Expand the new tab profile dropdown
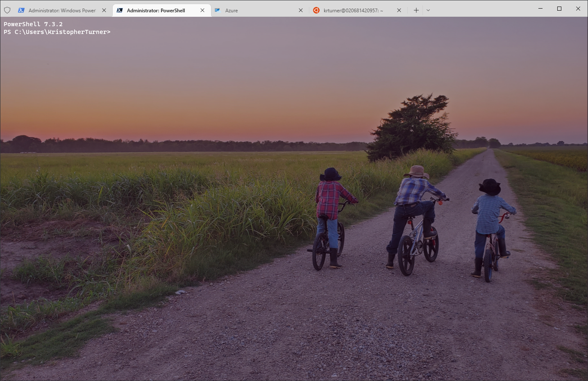Viewport: 588px width, 381px height. pyautogui.click(x=428, y=10)
